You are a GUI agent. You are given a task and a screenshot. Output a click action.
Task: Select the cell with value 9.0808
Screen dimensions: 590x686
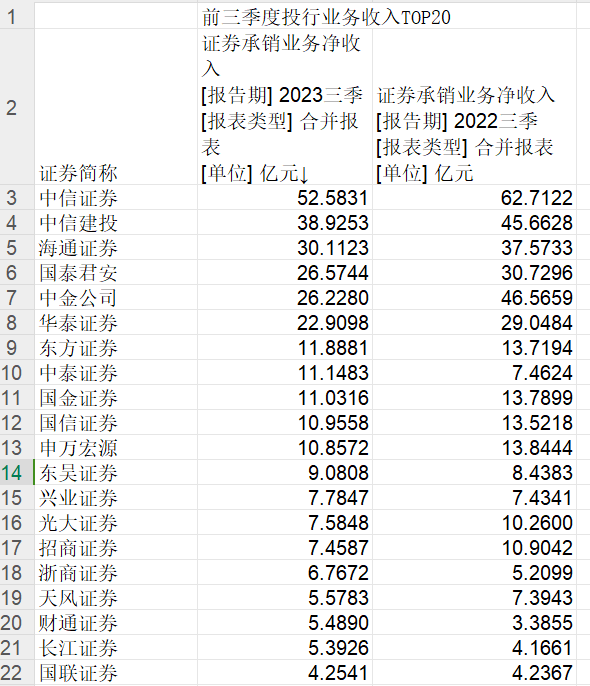click(x=285, y=472)
